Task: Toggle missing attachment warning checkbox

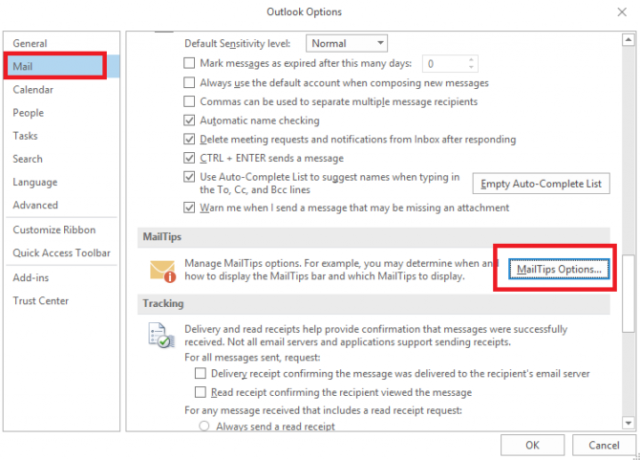Action: tap(189, 208)
